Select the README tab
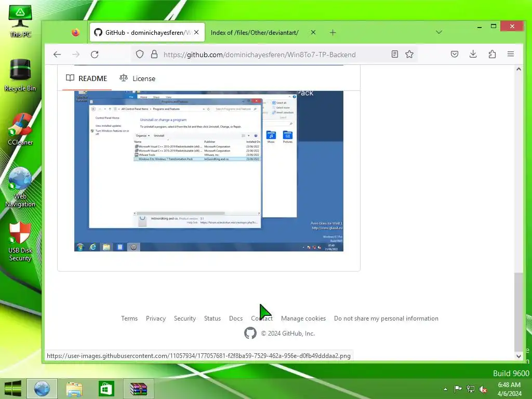 [x=87, y=78]
